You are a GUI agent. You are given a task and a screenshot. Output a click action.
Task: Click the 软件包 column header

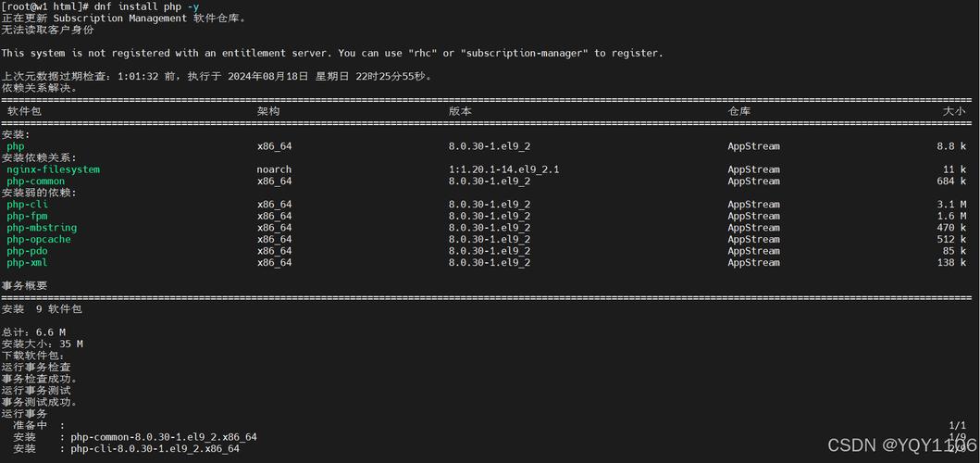pos(24,111)
